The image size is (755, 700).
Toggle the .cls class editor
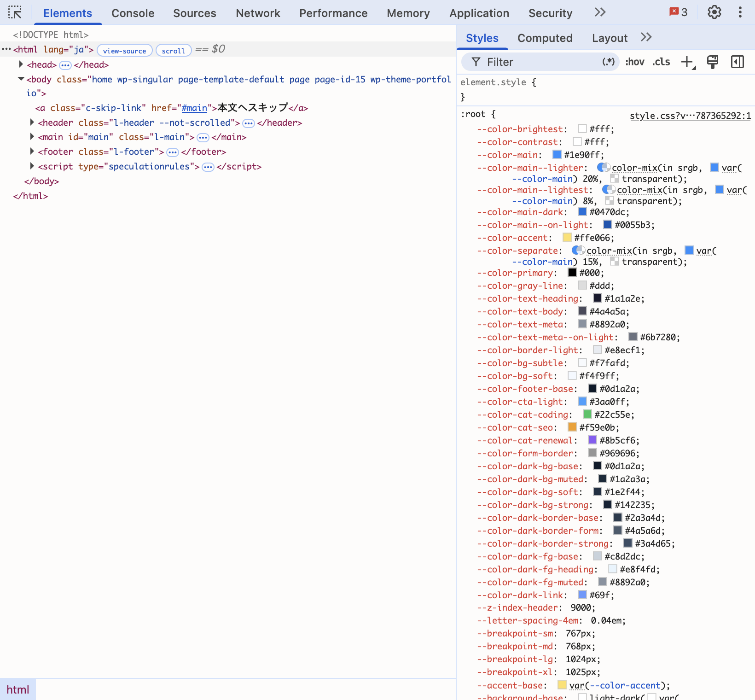point(661,62)
